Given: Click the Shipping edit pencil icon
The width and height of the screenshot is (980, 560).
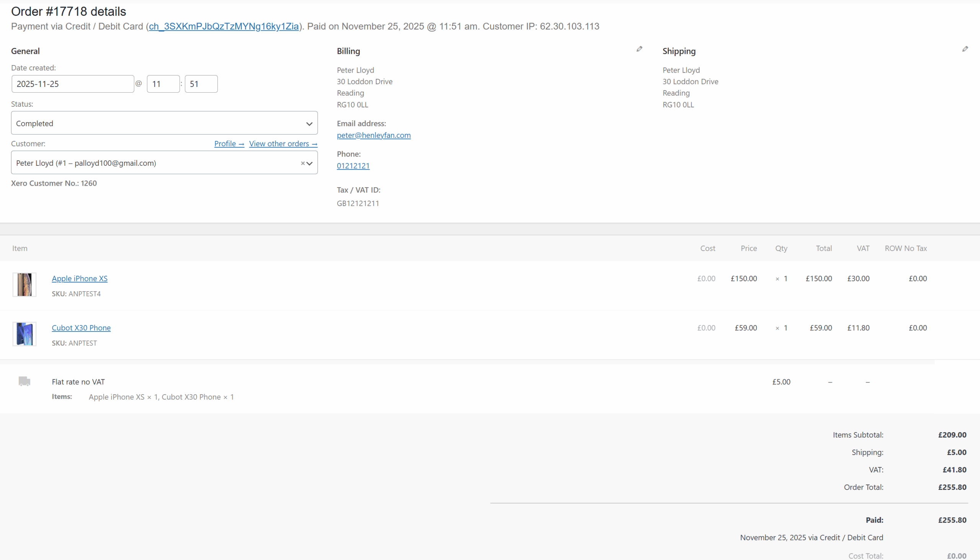Looking at the screenshot, I should click(x=965, y=49).
